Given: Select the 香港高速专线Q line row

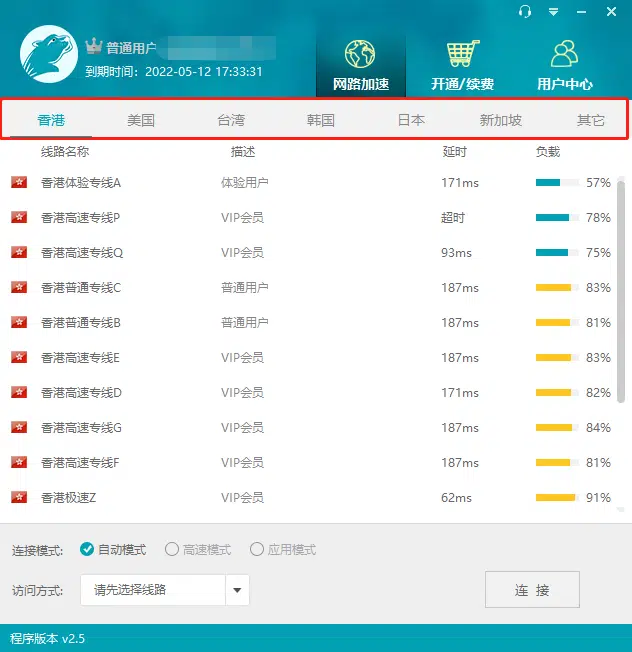Looking at the screenshot, I should (x=300, y=253).
